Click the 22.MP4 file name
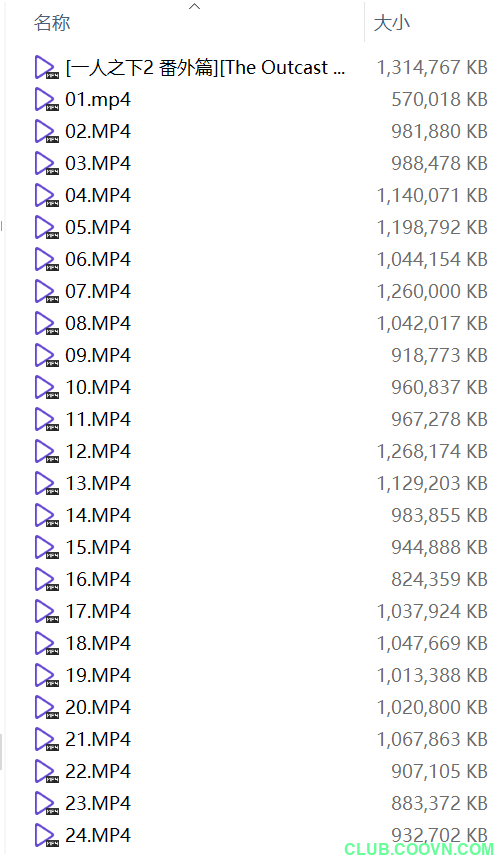 [x=98, y=771]
